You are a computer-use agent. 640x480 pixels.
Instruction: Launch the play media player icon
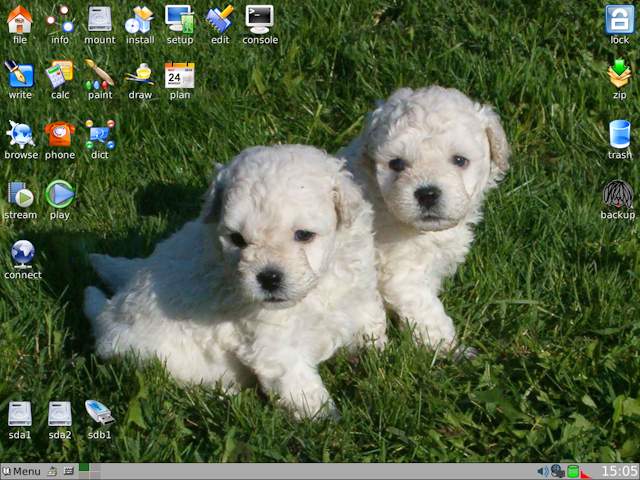[x=60, y=195]
